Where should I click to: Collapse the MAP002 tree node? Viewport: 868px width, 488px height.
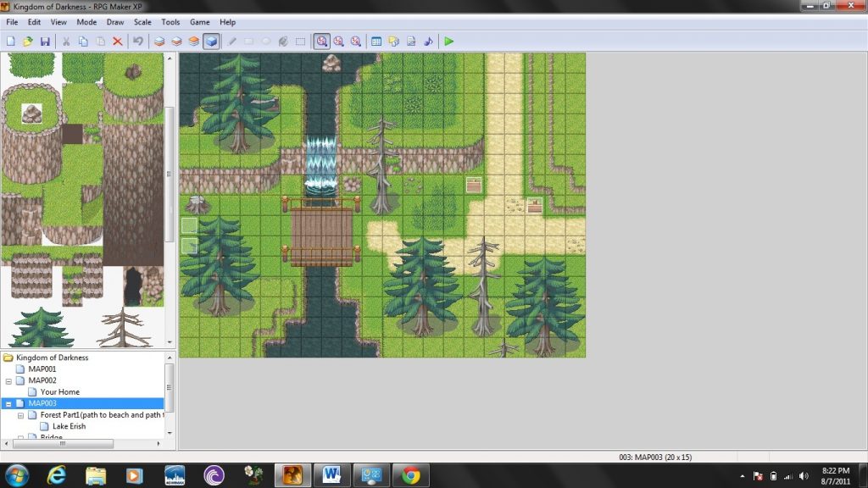pyautogui.click(x=8, y=381)
